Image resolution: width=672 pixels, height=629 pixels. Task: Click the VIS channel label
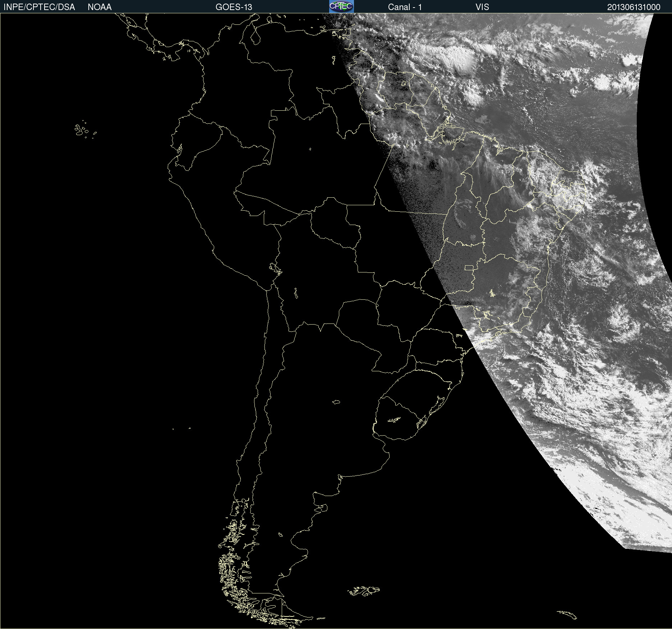tap(482, 7)
